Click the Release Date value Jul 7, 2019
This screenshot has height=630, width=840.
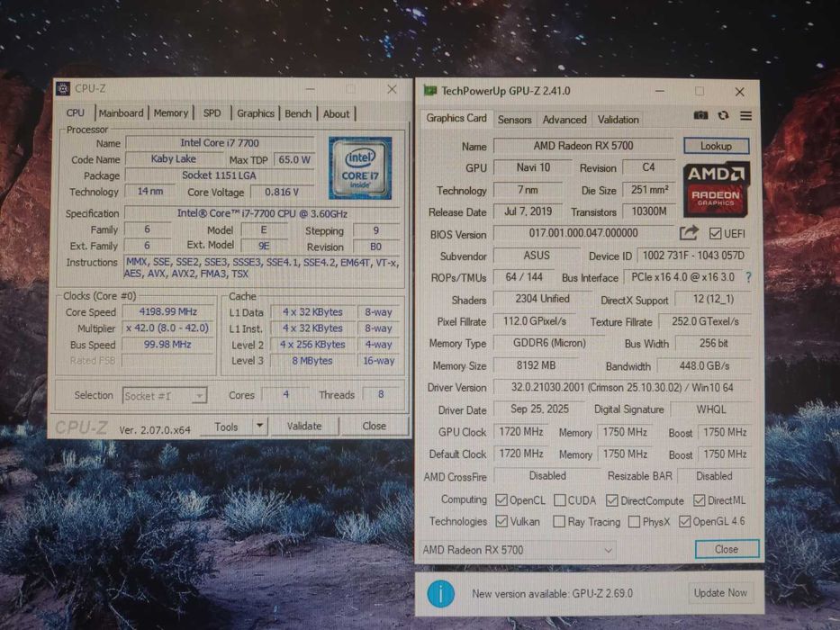coord(528,211)
